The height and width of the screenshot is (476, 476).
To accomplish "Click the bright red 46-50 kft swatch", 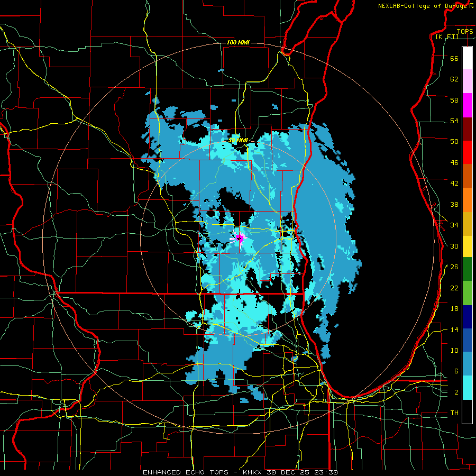I will click(x=467, y=152).
